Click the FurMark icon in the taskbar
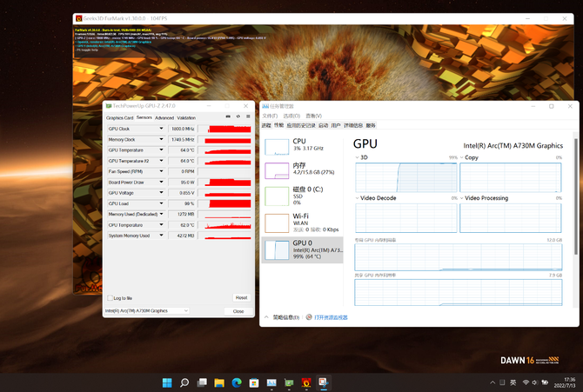 [x=305, y=382]
